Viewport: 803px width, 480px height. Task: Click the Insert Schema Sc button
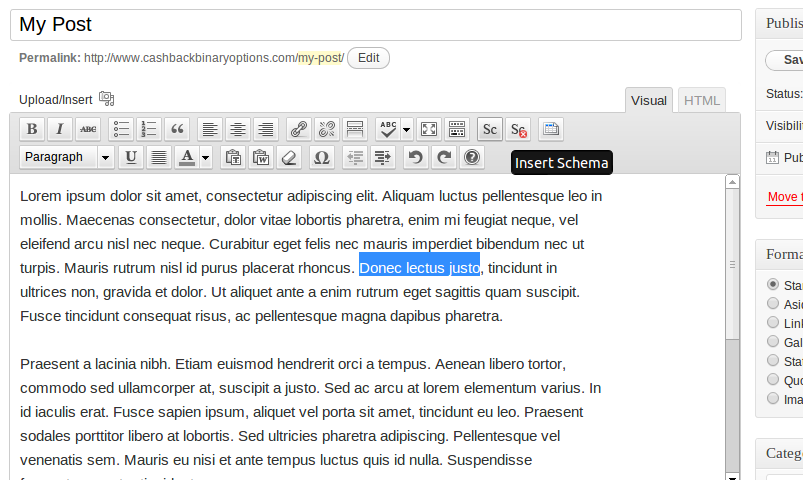490,129
